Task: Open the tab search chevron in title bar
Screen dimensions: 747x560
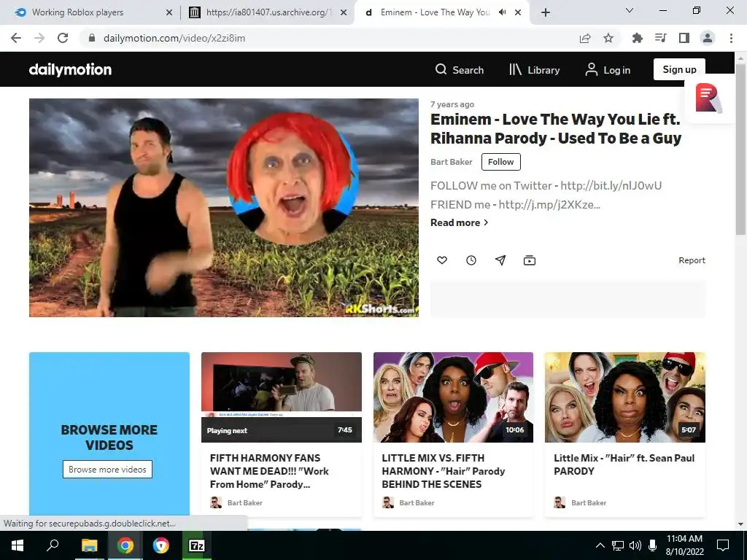Action: tap(630, 10)
